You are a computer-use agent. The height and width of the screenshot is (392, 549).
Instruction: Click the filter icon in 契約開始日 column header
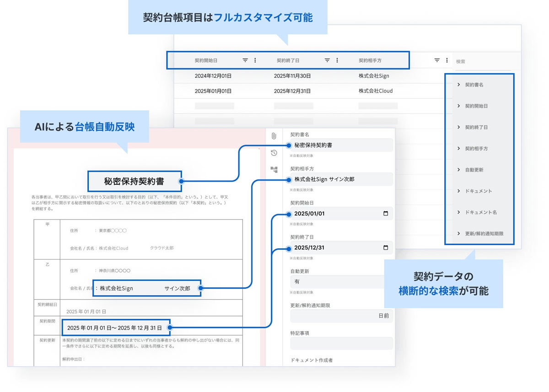(x=245, y=60)
